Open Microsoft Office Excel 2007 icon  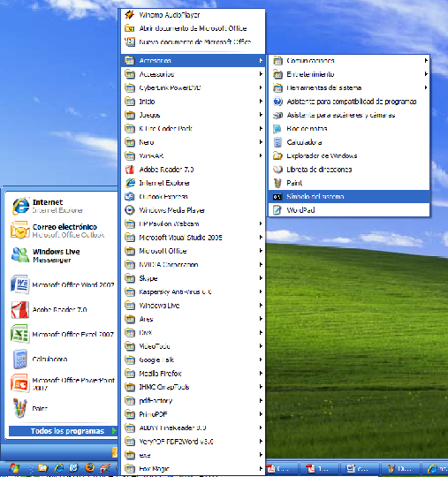20,334
